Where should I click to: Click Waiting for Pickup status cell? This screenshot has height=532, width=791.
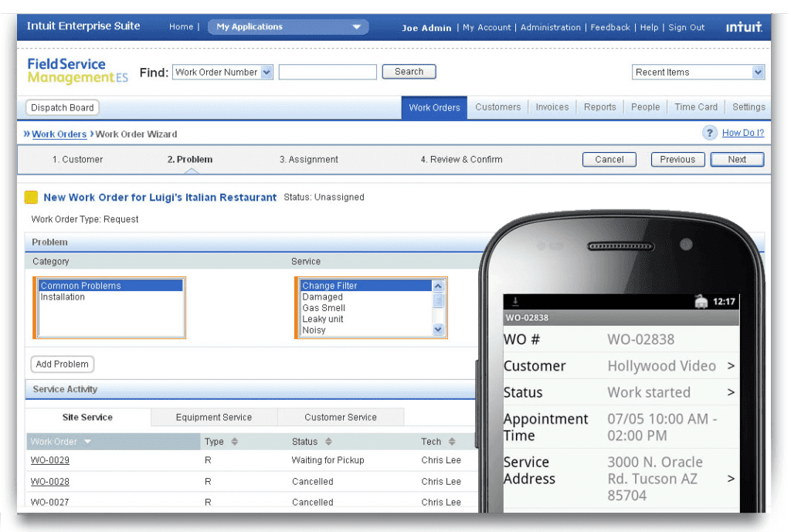(328, 460)
